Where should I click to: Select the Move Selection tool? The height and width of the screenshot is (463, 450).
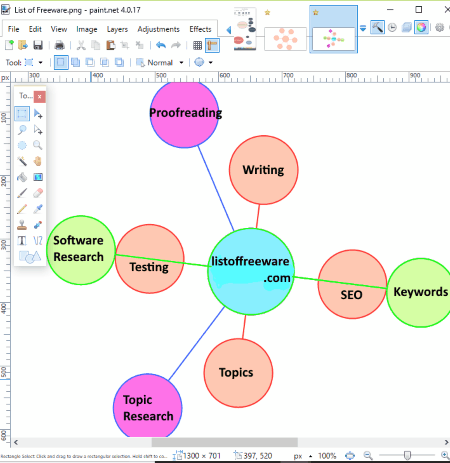tap(38, 130)
